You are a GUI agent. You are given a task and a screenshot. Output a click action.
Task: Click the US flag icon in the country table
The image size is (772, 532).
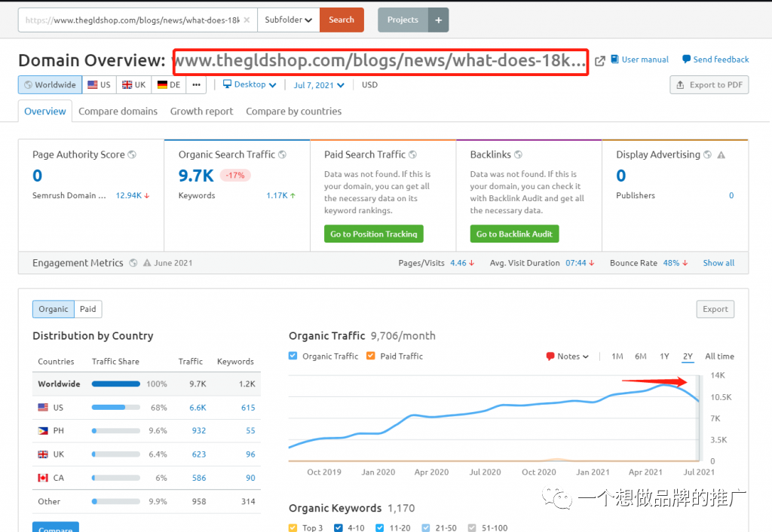click(x=43, y=408)
